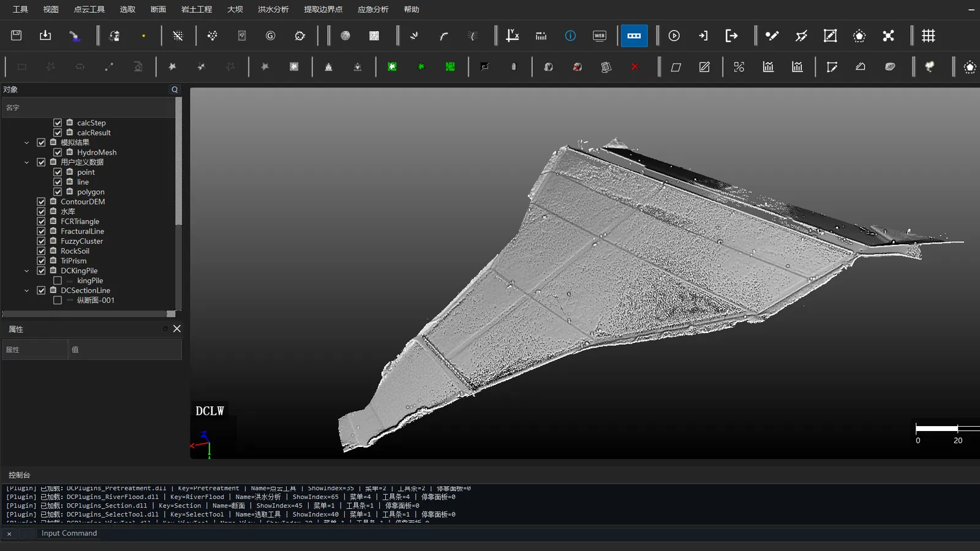This screenshot has height=551, width=980.
Task: Click the import download-arrow icon
Action: click(x=45, y=36)
